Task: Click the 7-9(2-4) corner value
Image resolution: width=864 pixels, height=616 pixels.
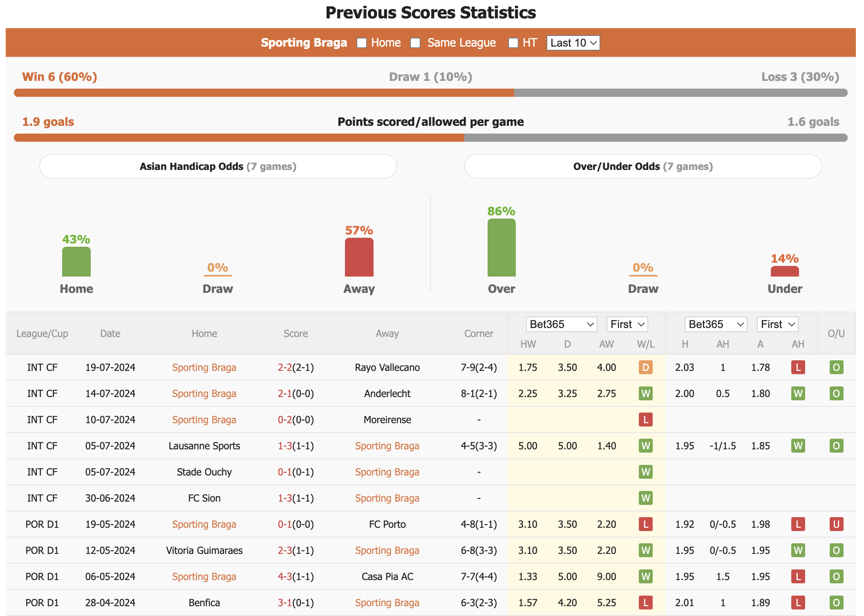Action: pos(479,367)
